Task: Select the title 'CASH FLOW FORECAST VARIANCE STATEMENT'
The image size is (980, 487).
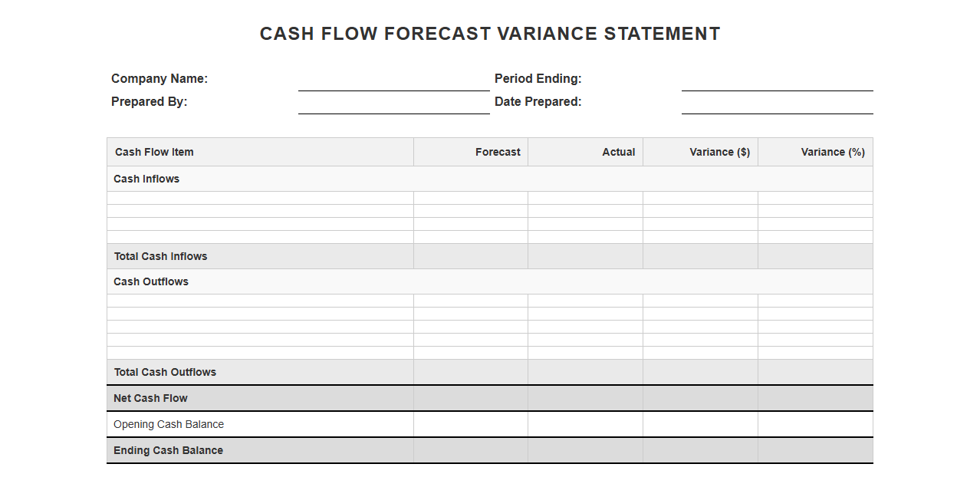Action: [490, 34]
